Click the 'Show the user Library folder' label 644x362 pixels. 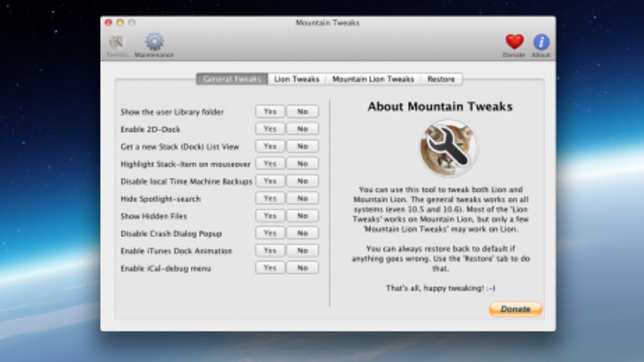tap(172, 112)
